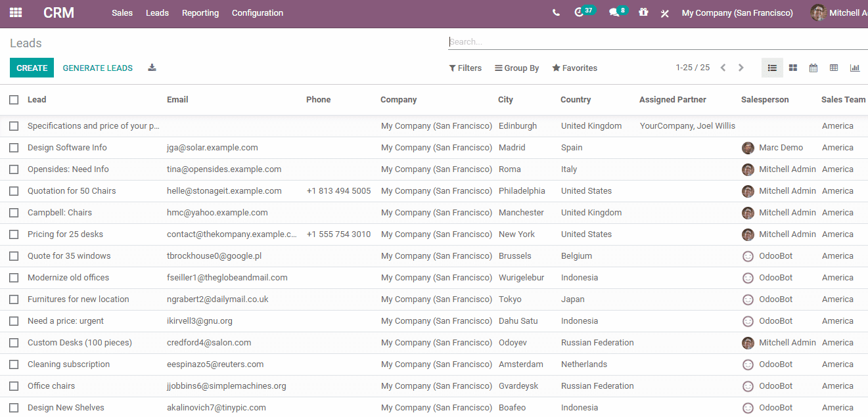Click YourCompany, Joel Willis partner cell
This screenshot has width=868, height=417.
click(687, 126)
